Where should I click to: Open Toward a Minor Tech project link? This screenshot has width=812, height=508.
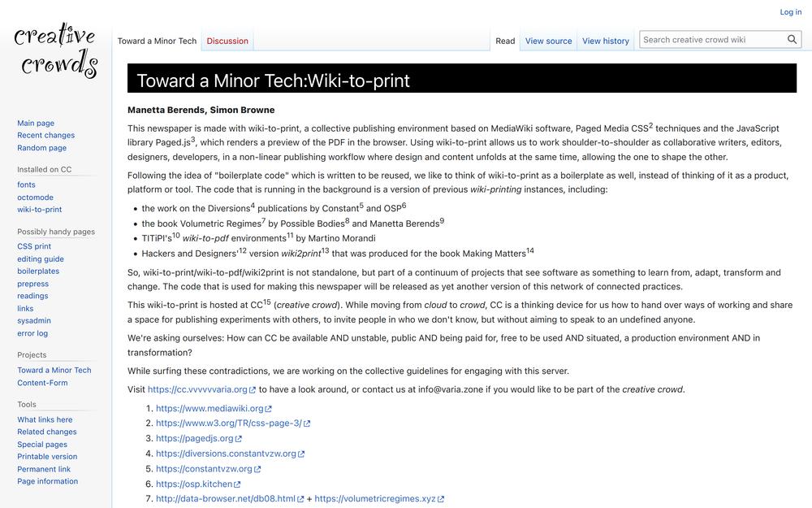click(54, 370)
